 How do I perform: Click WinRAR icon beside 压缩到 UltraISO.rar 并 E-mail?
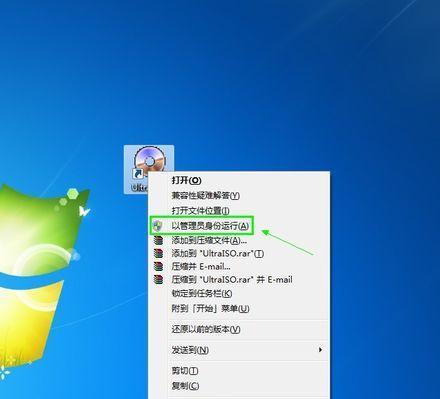[158, 279]
